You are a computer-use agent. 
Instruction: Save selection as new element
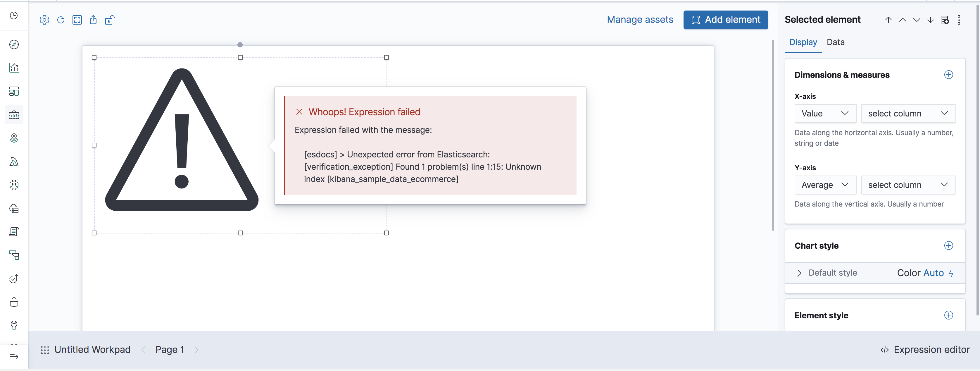tap(945, 20)
